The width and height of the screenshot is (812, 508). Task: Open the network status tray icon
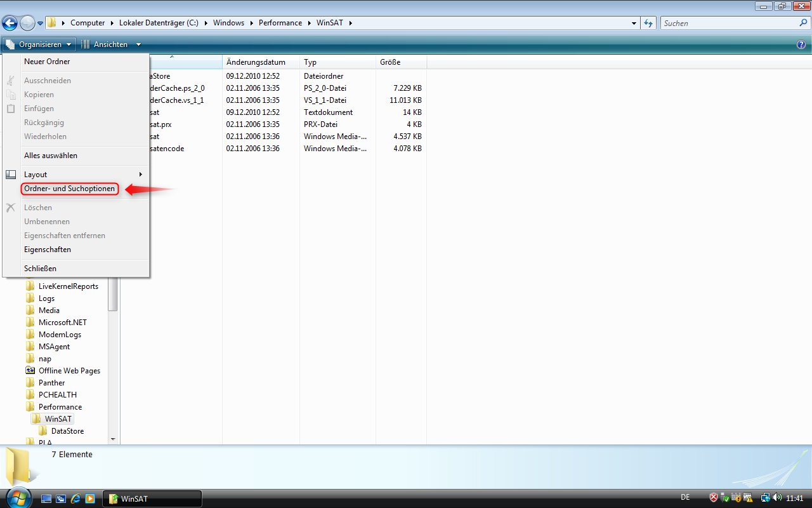[764, 497]
